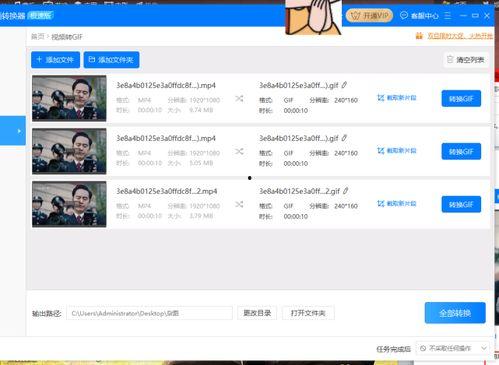The height and width of the screenshot is (365, 499).
Task: Expand the blue sidebar arrow tab
Action: pyautogui.click(x=13, y=131)
